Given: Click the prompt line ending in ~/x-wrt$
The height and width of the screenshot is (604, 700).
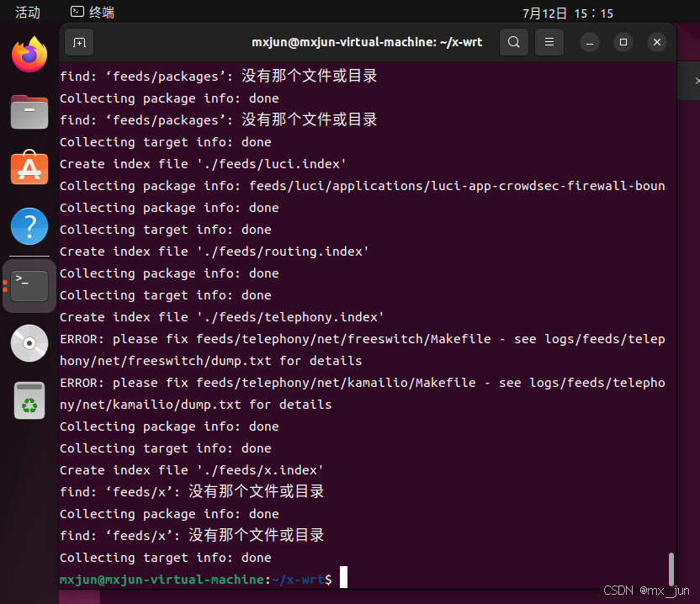Looking at the screenshot, I should [x=195, y=580].
